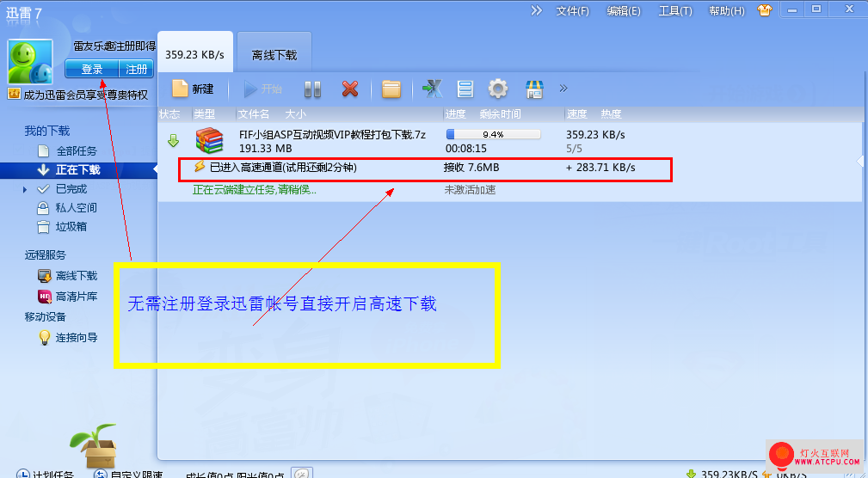868x478 pixels.
Task: Click 成为迅雷会员享受尊贵特权 membership link
Action: (x=86, y=95)
